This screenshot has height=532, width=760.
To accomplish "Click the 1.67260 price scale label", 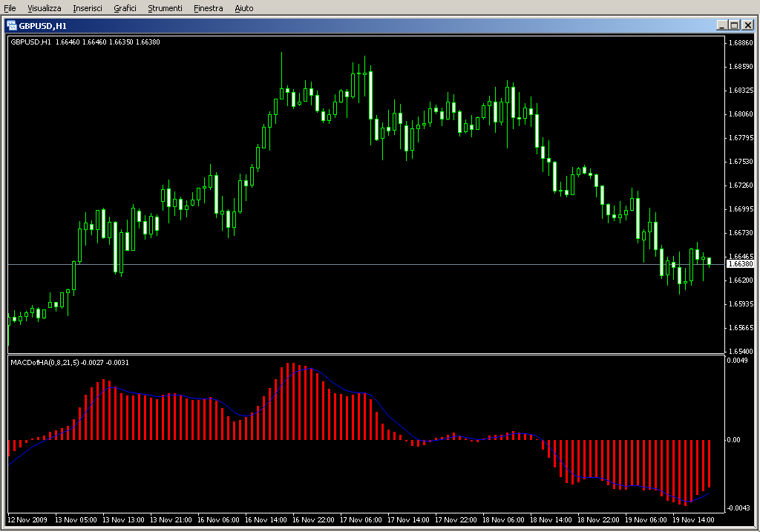I will 741,185.
